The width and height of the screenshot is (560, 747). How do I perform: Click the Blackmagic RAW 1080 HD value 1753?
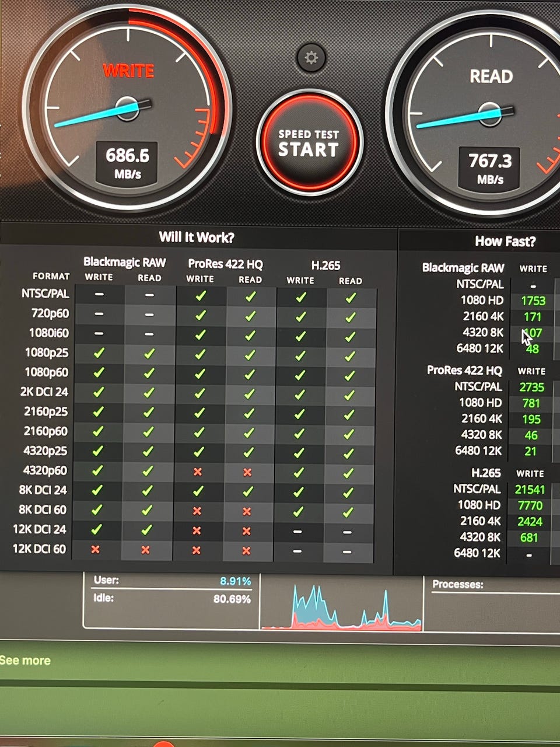[x=533, y=301]
